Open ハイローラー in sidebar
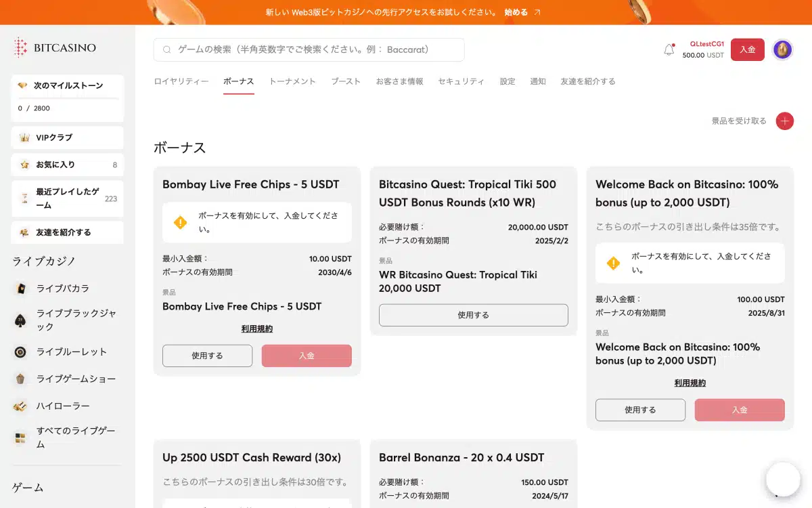Image resolution: width=812 pixels, height=508 pixels. point(63,406)
